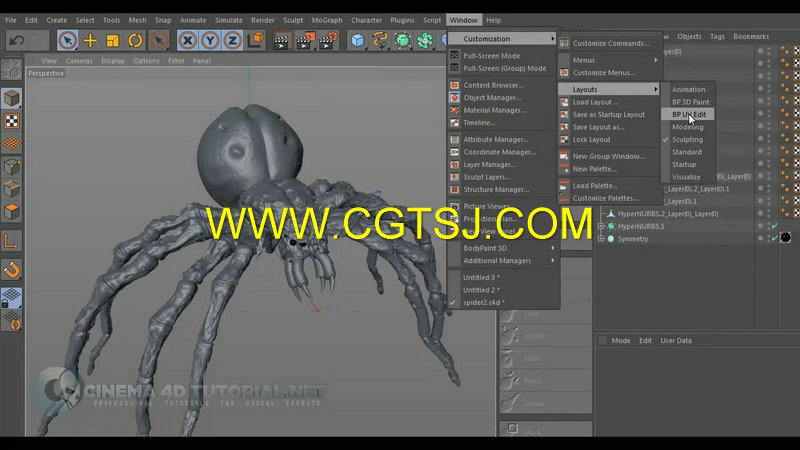
Task: Activate the Move tool
Action: [90, 40]
